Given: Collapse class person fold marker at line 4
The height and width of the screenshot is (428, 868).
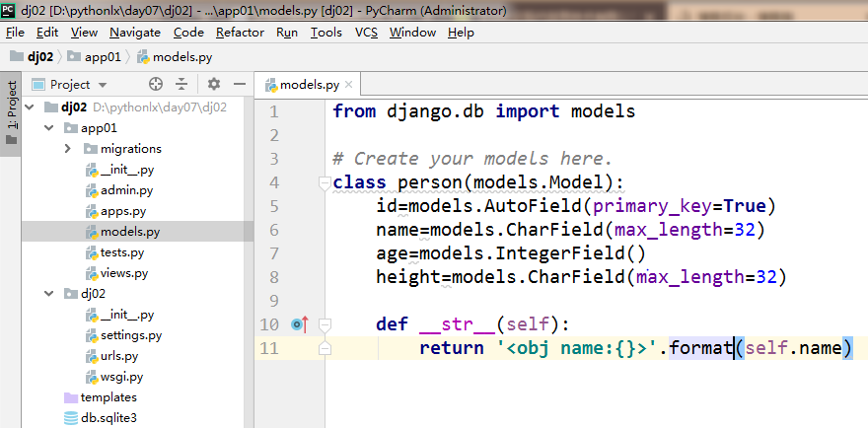Looking at the screenshot, I should 325,182.
